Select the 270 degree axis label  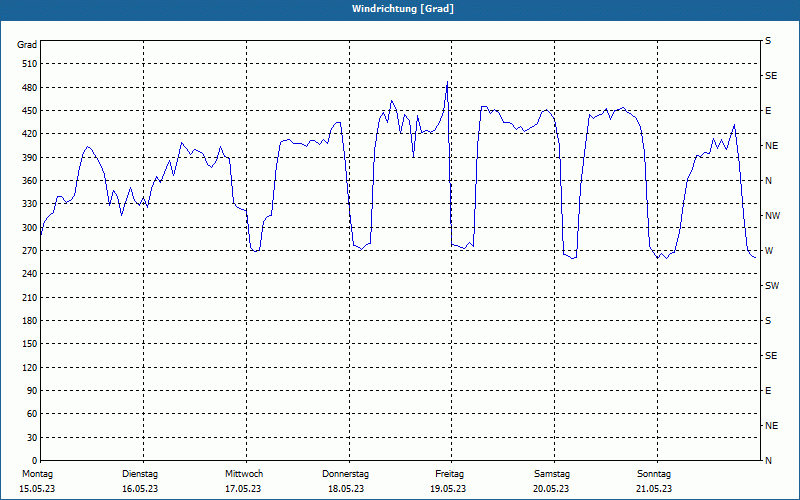[x=30, y=251]
